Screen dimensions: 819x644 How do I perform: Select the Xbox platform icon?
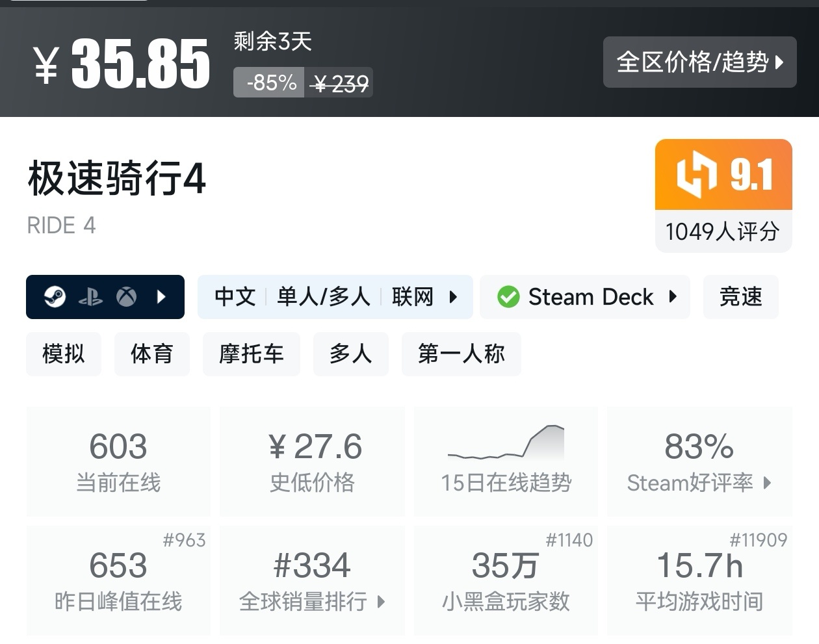[127, 297]
